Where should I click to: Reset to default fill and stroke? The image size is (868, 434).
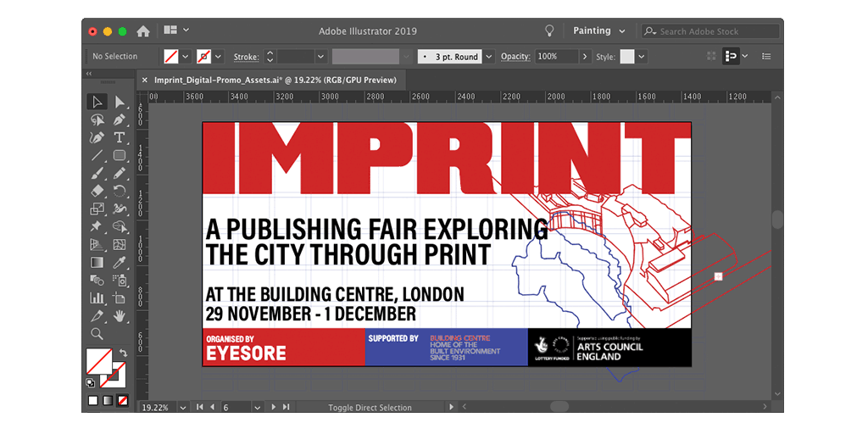[x=90, y=382]
